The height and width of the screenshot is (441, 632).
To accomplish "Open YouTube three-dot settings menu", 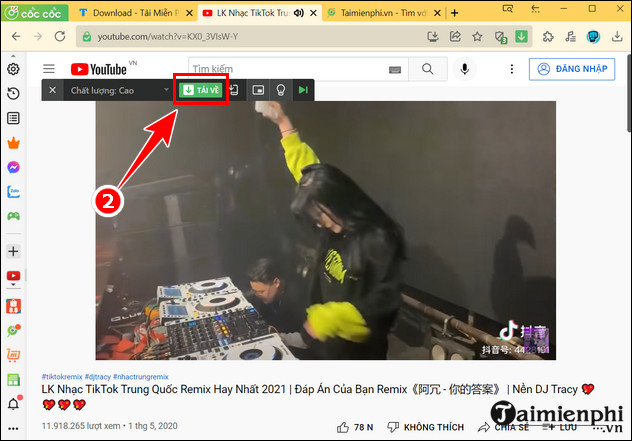I will point(508,69).
